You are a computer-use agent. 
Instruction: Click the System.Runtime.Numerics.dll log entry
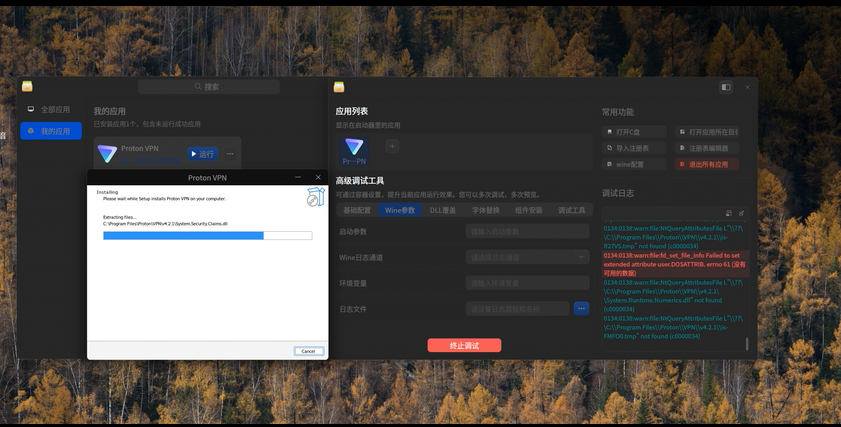click(674, 296)
